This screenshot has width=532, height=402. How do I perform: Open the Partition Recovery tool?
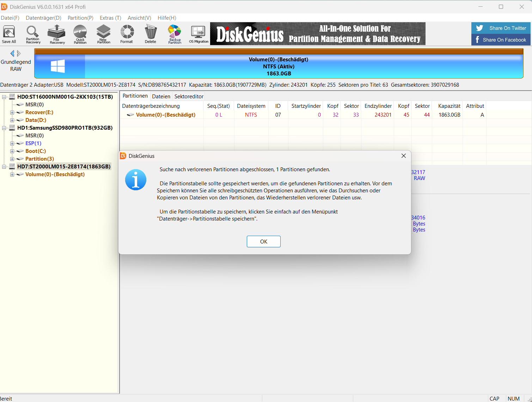[x=33, y=35]
